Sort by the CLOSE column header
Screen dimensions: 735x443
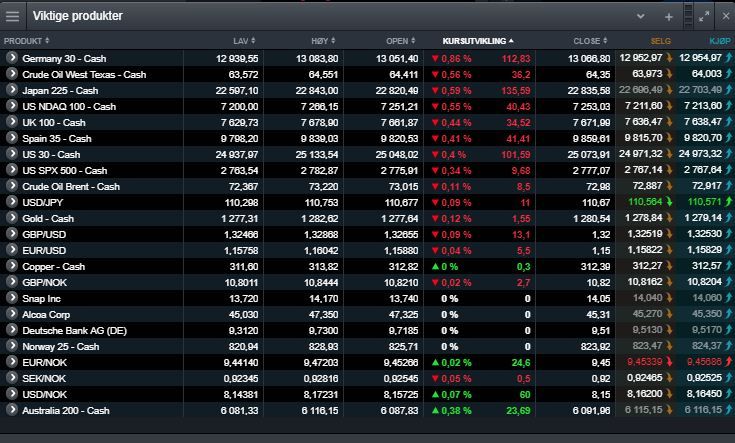click(x=590, y=41)
